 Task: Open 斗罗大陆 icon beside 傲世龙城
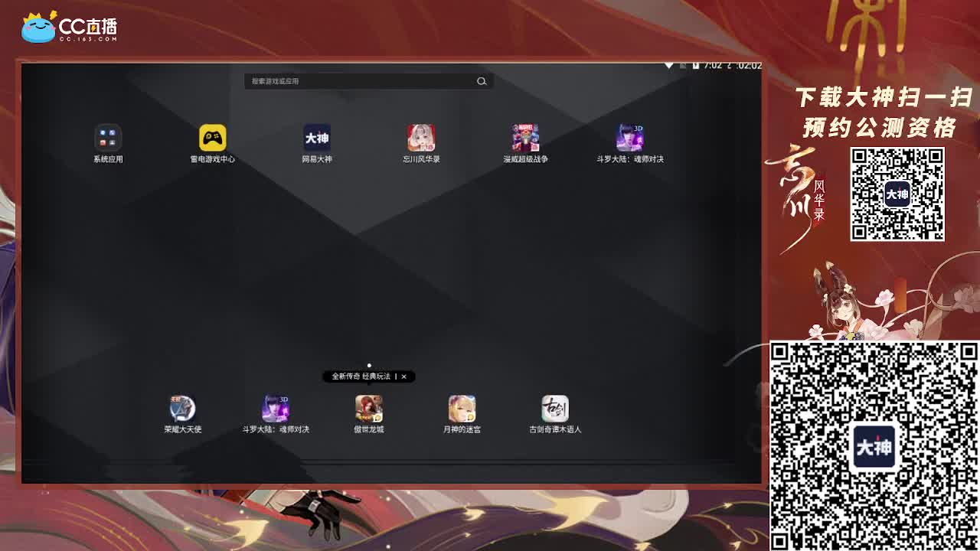coord(276,409)
